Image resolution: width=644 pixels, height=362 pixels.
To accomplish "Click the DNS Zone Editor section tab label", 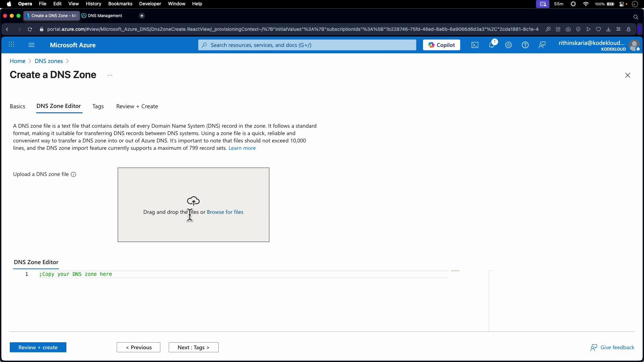I will (x=36, y=262).
